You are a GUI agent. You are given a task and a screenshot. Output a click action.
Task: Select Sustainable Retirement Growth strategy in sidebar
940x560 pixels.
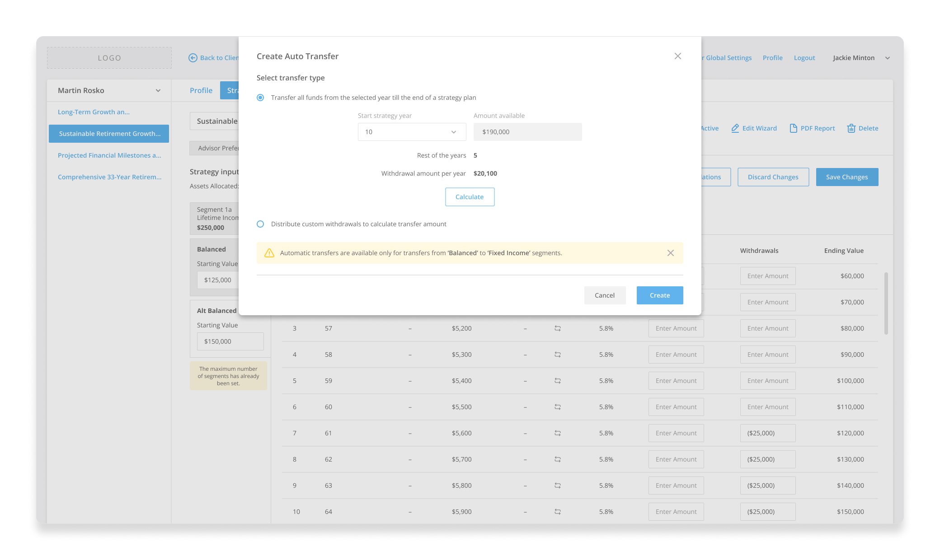click(x=109, y=134)
